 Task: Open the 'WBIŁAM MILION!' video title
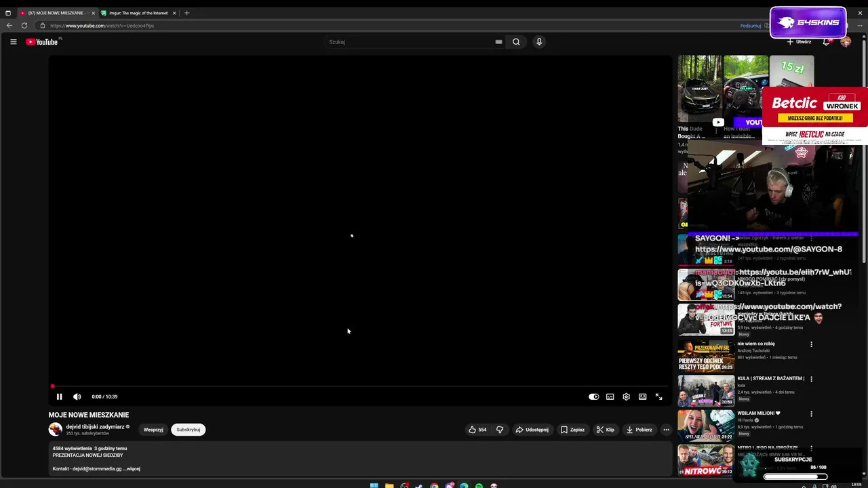(759, 413)
